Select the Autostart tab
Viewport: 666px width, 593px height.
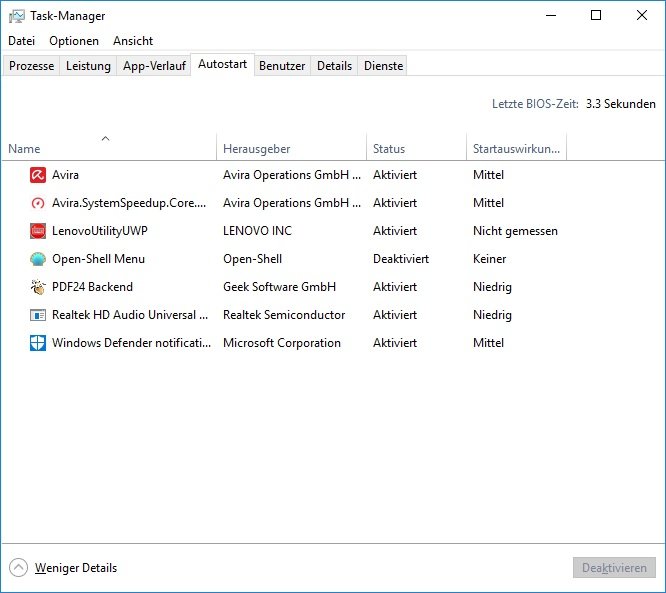tap(223, 64)
